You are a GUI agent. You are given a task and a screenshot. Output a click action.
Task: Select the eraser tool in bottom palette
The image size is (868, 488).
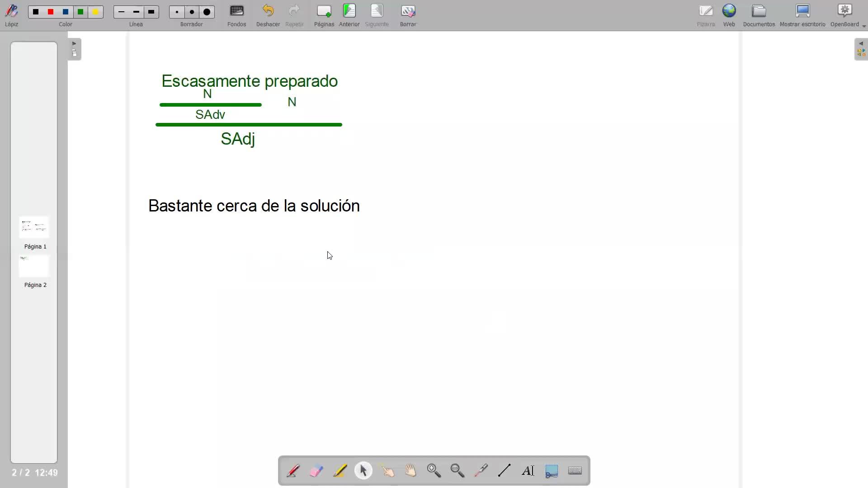(316, 471)
